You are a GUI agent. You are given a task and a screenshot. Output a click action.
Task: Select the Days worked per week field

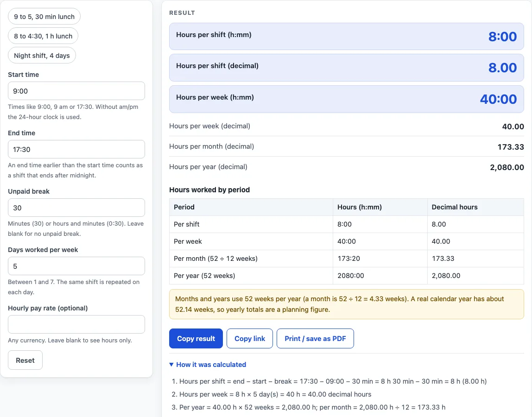pos(76,266)
